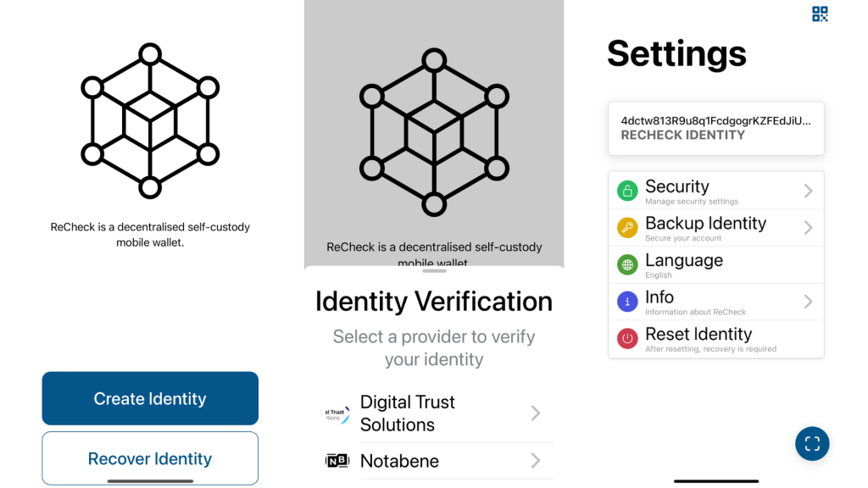Viewport: 868px width, 488px height.
Task: Open the Notabene provider chevron
Action: [535, 460]
